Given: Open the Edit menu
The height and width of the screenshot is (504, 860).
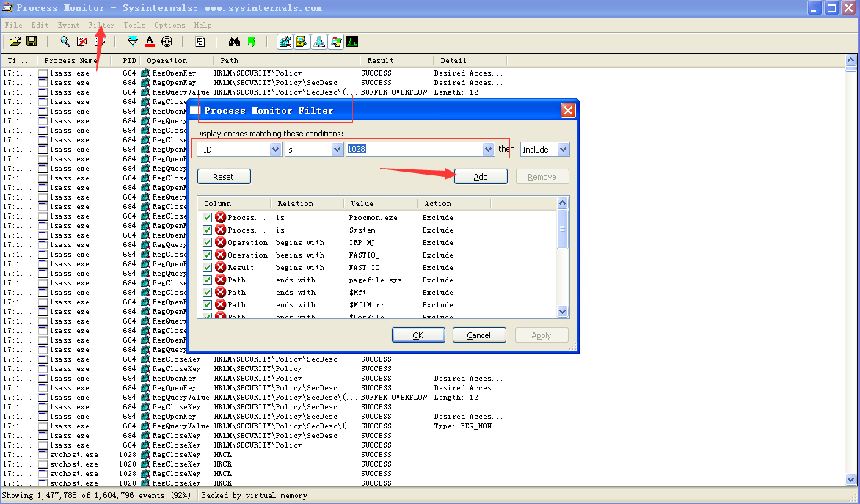Looking at the screenshot, I should (40, 25).
